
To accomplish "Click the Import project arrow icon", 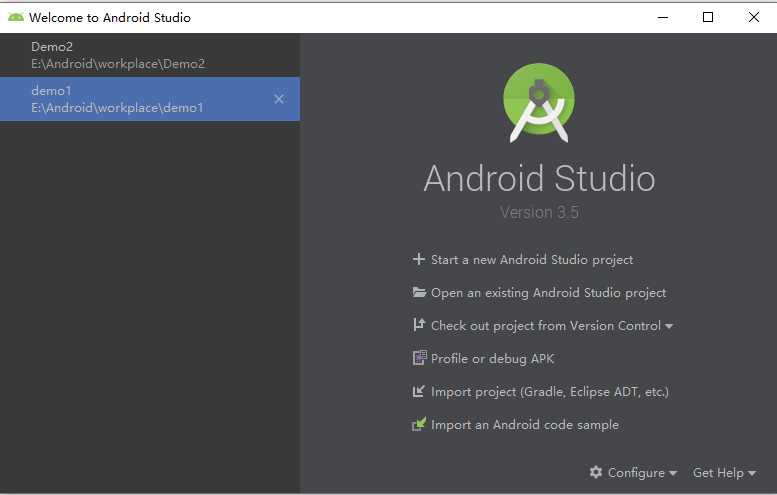I will pyautogui.click(x=419, y=391).
